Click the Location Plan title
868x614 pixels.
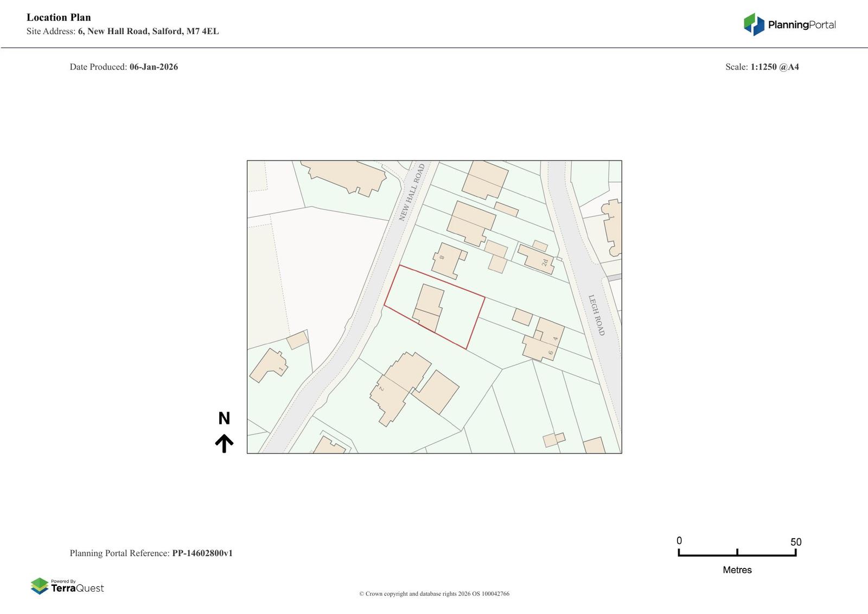(x=59, y=17)
